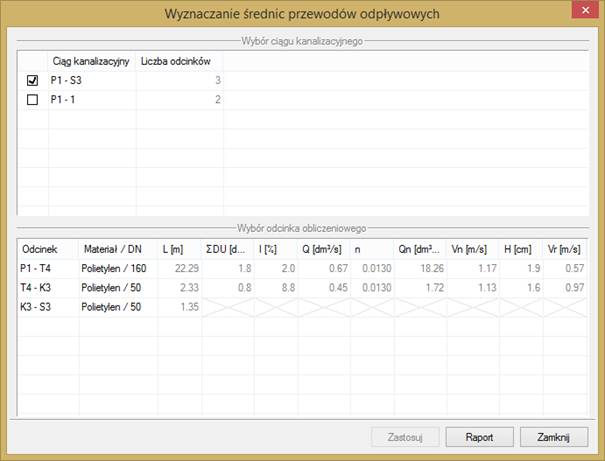Click the Vr value 0.97
Image resolution: width=605 pixels, height=461 pixels.
click(x=565, y=288)
